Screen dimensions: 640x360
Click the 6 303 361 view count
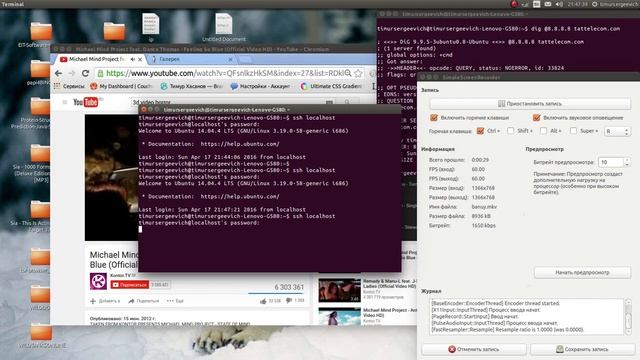289,287
